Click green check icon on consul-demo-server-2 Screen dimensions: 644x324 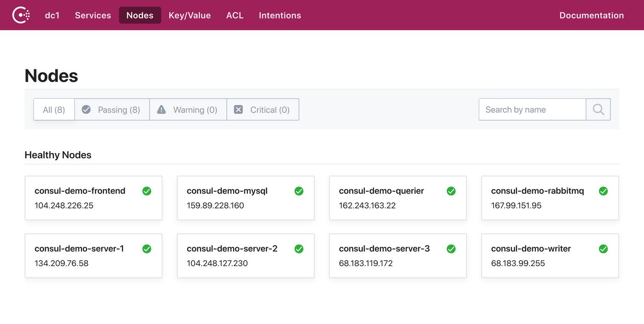click(x=299, y=249)
